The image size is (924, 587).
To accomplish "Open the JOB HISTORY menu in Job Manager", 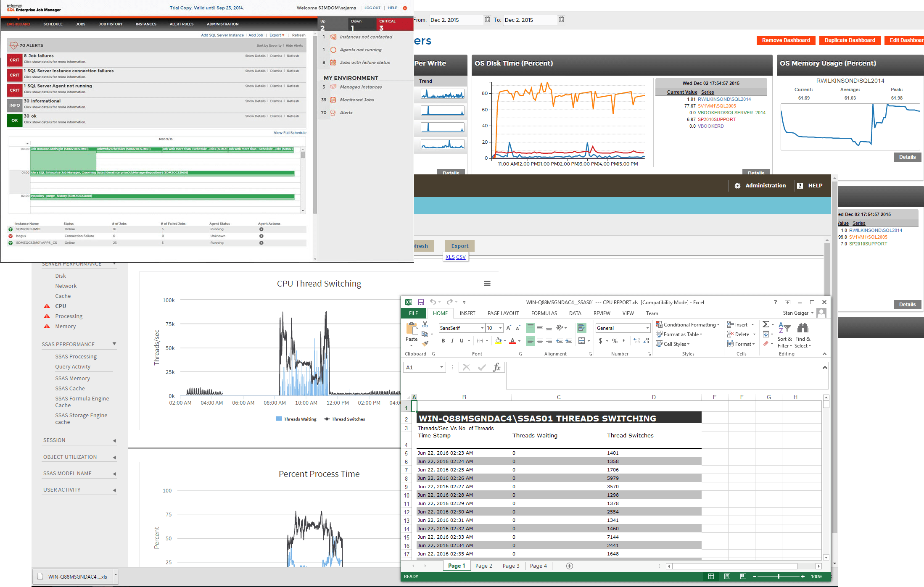I will click(x=111, y=24).
